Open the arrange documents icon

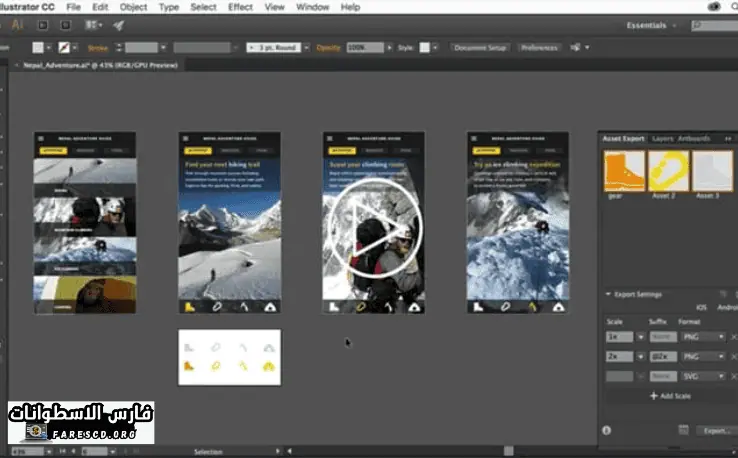(95, 25)
